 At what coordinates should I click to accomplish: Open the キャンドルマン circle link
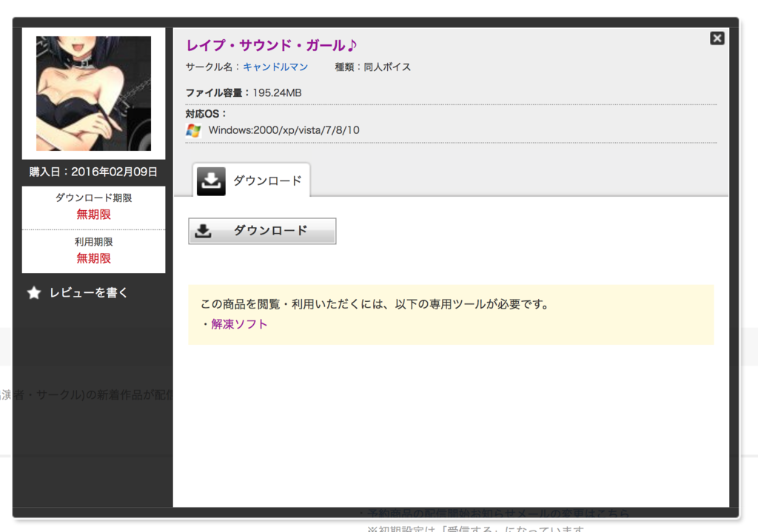point(275,67)
